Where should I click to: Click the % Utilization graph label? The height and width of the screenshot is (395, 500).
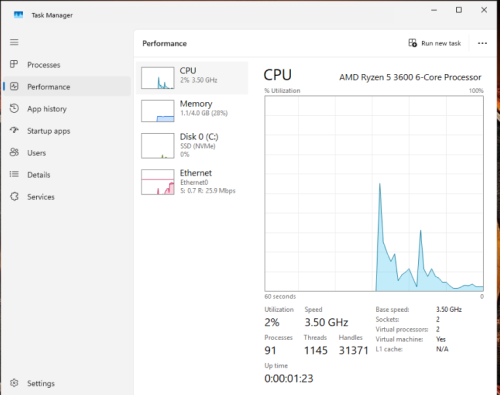tap(282, 91)
